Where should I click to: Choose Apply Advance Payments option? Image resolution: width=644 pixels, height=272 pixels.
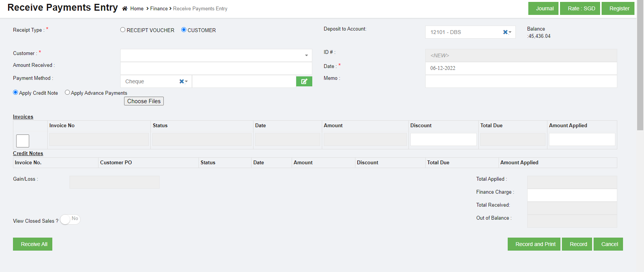point(68,92)
